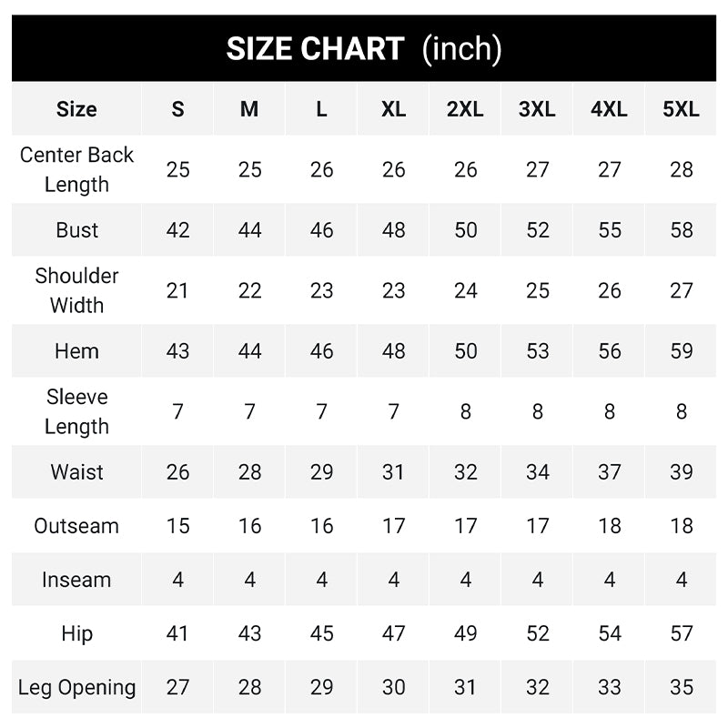The height and width of the screenshot is (728, 728).
Task: Select the 'Bust' row label
Action: (x=76, y=230)
